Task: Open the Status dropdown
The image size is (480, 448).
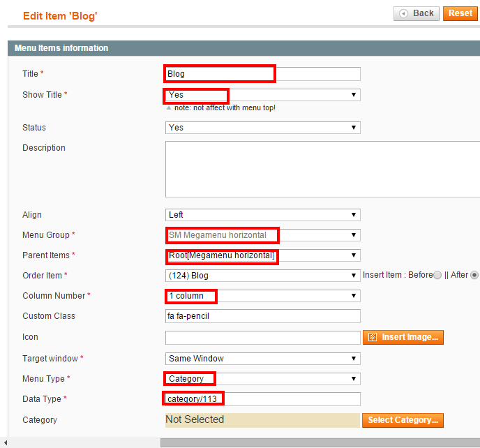Action: [x=262, y=128]
